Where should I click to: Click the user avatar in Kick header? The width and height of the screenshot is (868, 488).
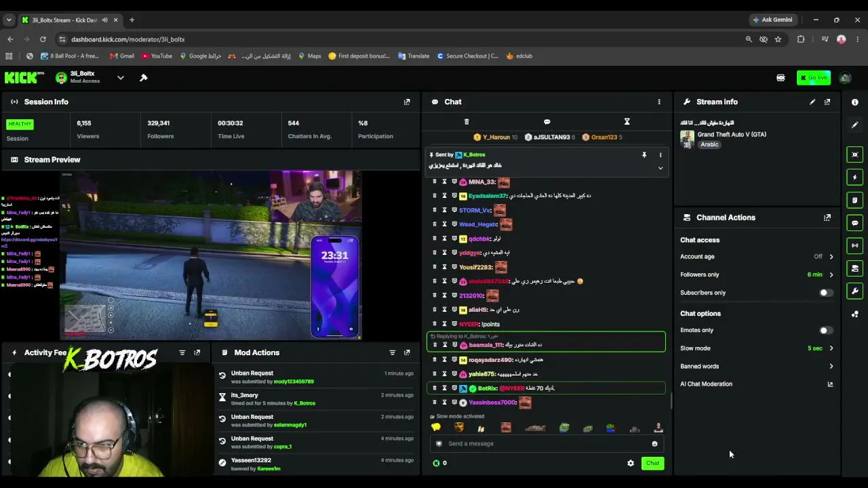tap(845, 78)
